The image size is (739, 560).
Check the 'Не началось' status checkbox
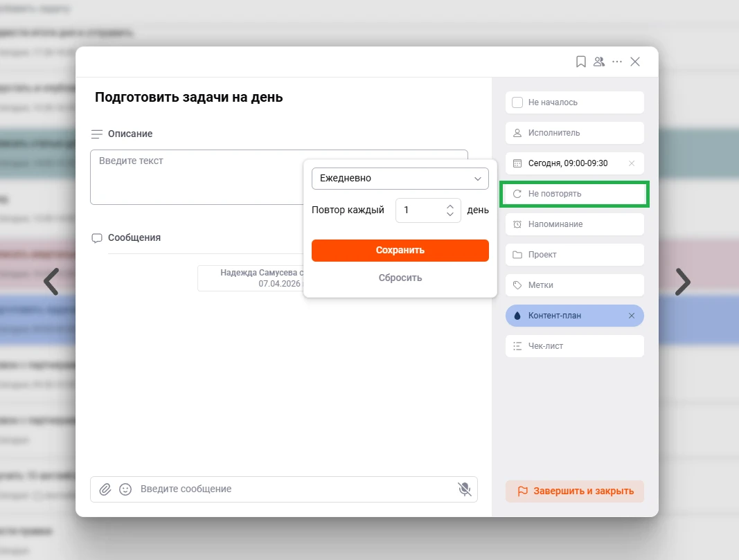coord(517,102)
